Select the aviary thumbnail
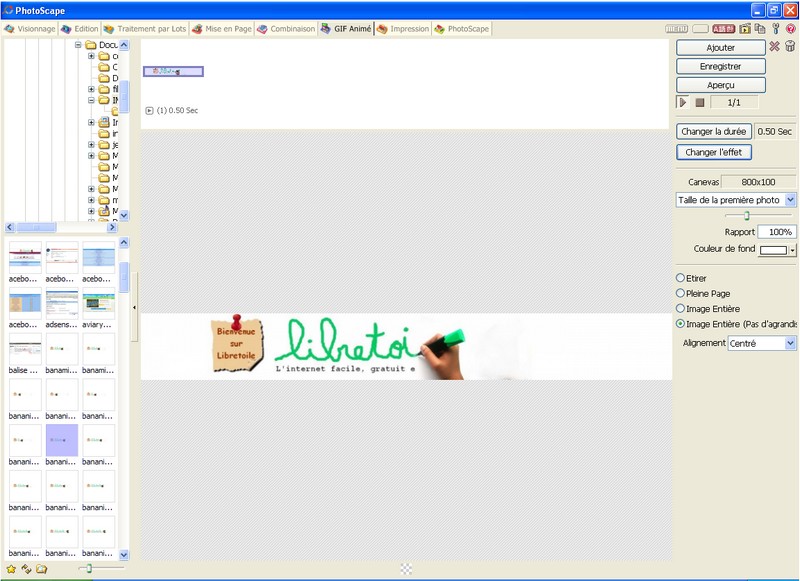This screenshot has height=581, width=800. click(x=98, y=304)
